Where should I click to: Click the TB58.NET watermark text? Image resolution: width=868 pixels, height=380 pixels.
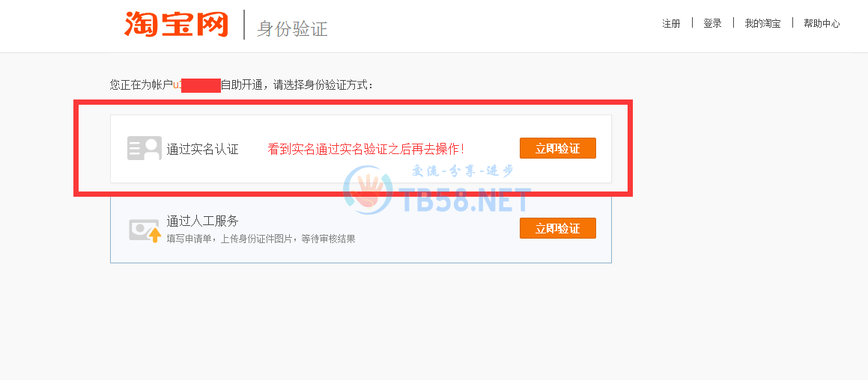tap(465, 200)
